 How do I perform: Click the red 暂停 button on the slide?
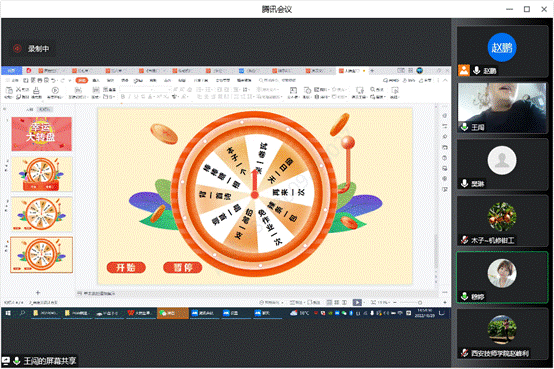click(x=183, y=267)
